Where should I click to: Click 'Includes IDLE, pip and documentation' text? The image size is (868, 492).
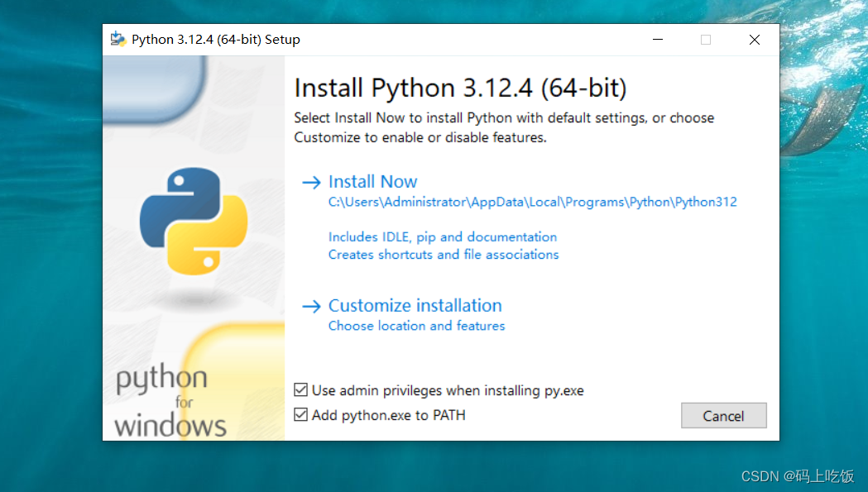tap(443, 236)
